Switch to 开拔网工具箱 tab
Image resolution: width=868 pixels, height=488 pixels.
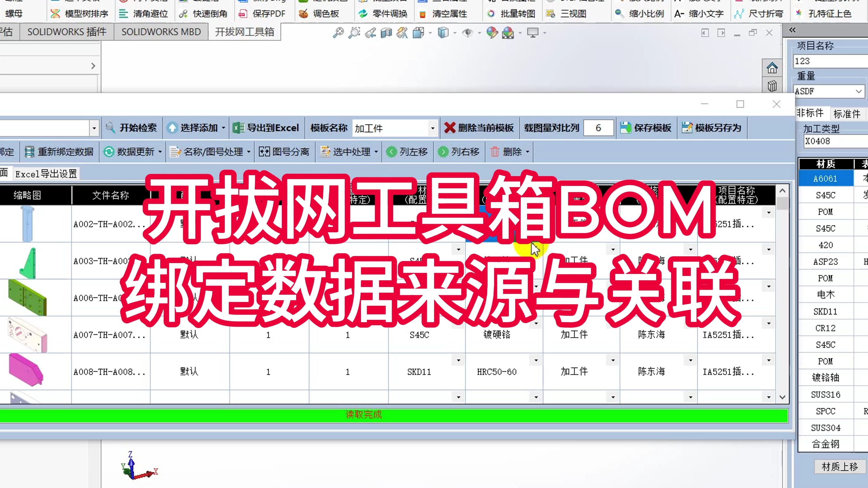coord(245,32)
